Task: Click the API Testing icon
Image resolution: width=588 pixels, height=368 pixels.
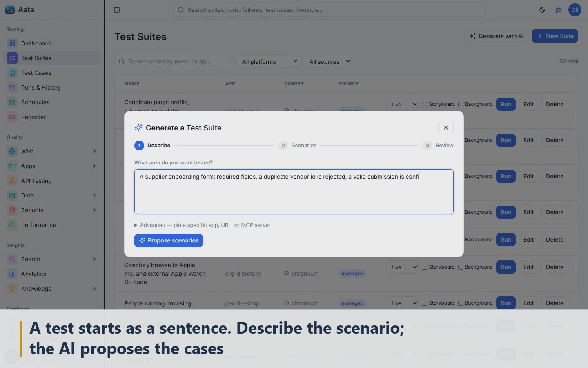Action: tap(12, 181)
